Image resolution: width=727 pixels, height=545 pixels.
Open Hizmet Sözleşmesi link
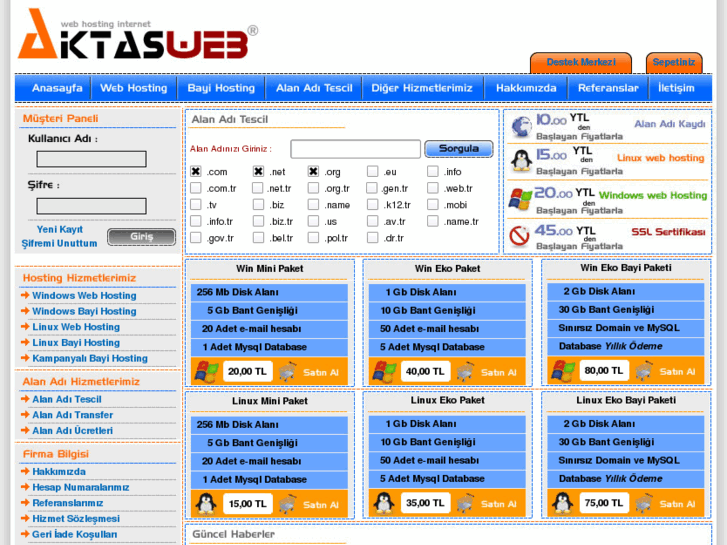[x=76, y=519]
